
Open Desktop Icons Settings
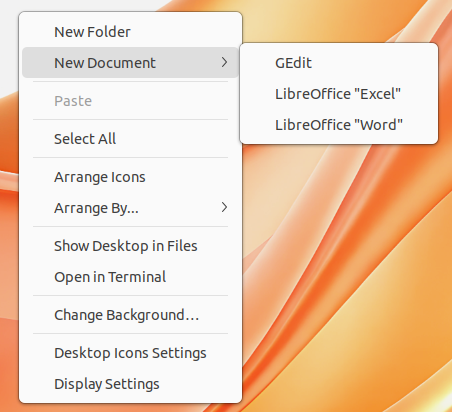pyautogui.click(x=130, y=353)
